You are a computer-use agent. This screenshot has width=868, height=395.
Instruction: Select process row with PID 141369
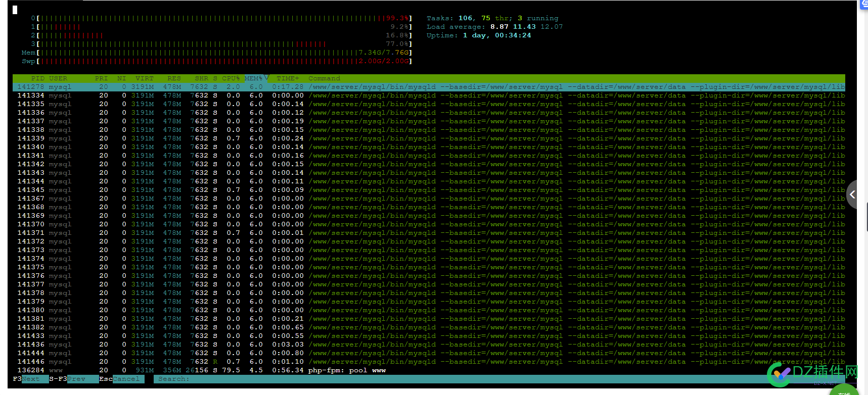point(429,216)
